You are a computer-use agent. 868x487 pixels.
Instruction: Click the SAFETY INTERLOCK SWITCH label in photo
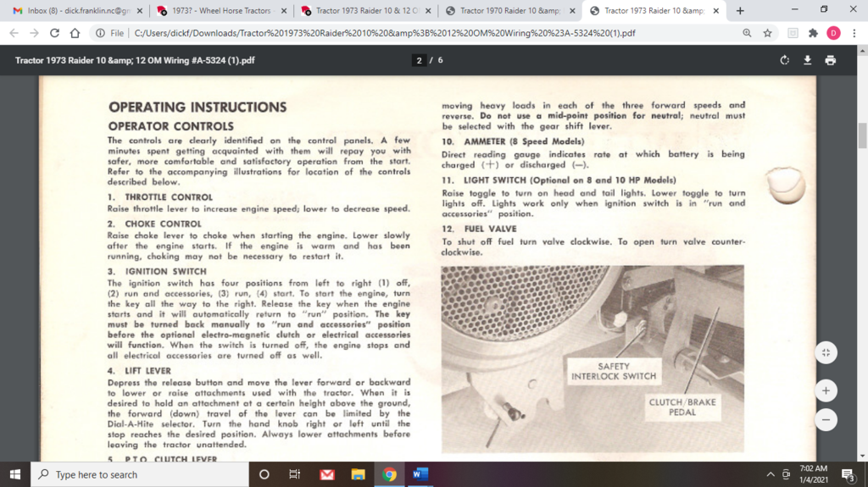(x=614, y=371)
